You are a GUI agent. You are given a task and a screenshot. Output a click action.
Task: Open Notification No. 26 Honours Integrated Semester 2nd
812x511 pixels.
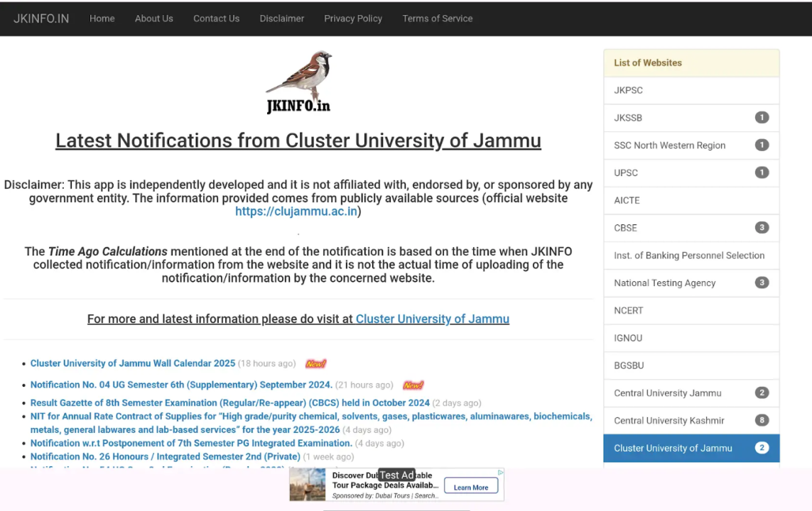pyautogui.click(x=166, y=456)
